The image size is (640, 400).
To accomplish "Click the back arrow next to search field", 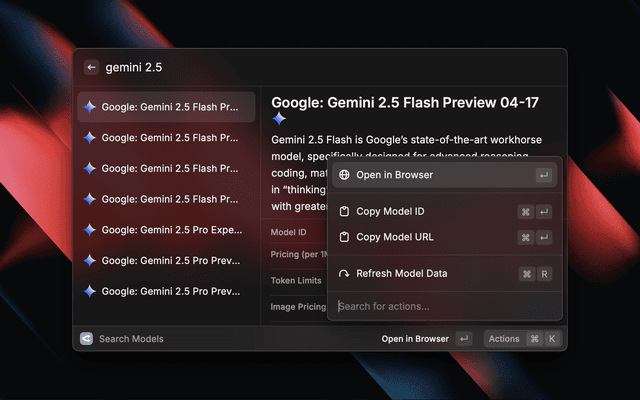I will click(91, 67).
